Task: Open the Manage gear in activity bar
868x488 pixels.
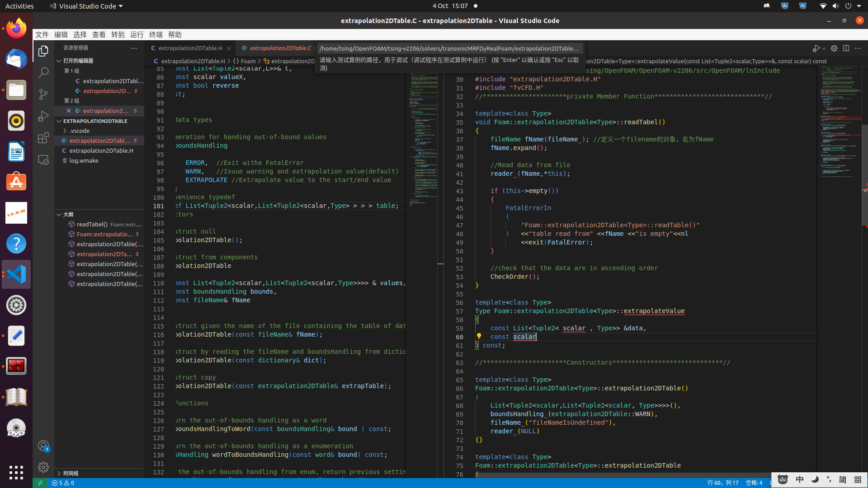Action: [43, 467]
